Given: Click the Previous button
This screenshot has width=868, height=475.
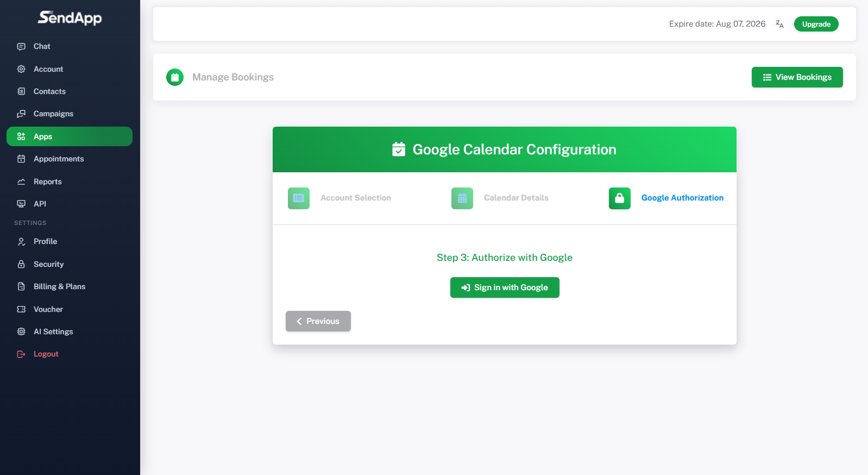Looking at the screenshot, I should (318, 321).
